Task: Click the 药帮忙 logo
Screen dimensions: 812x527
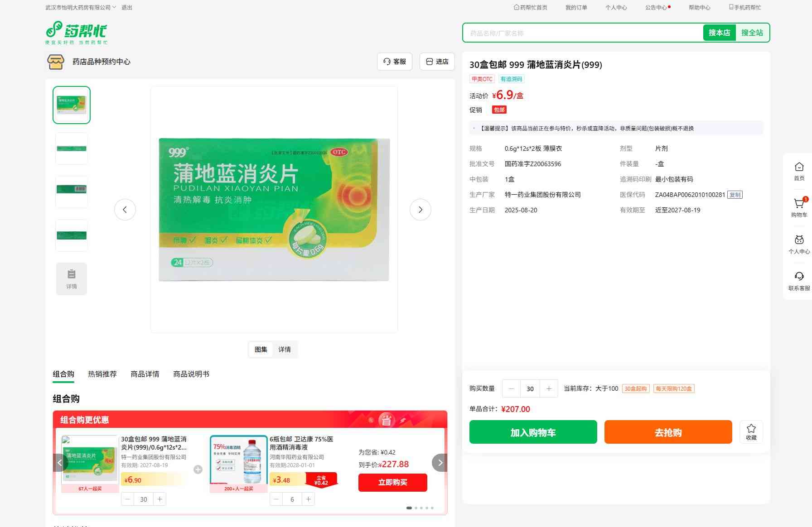Action: tap(77, 33)
